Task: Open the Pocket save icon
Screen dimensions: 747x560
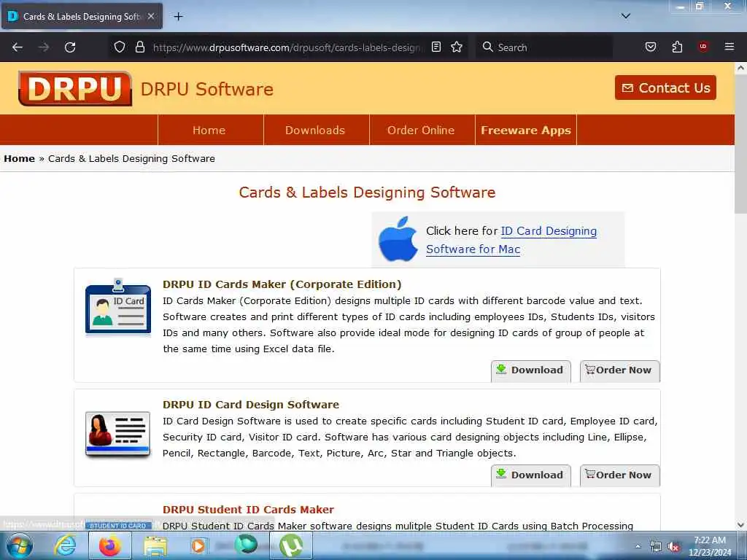Action: [x=651, y=47]
